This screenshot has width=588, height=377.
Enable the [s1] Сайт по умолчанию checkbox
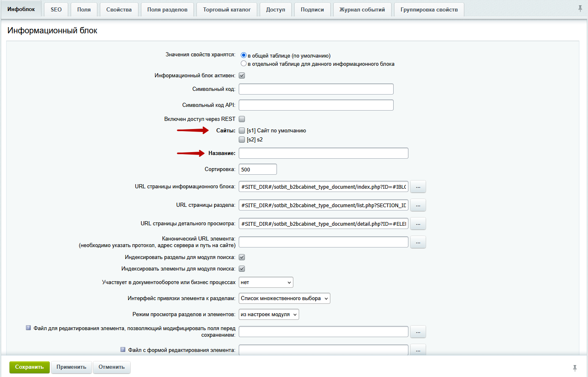click(x=242, y=130)
